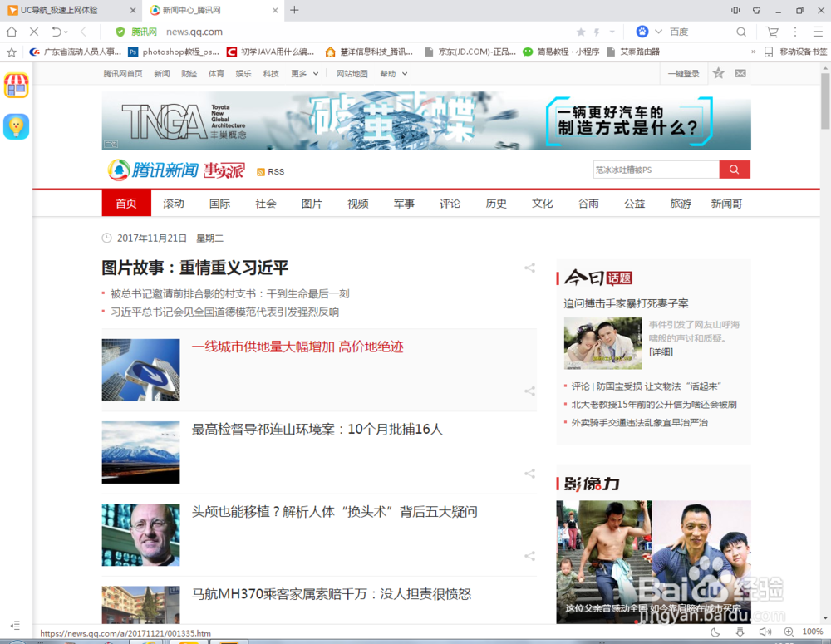Click the search magnifier icon in toolbar
The image size is (831, 644).
click(740, 31)
